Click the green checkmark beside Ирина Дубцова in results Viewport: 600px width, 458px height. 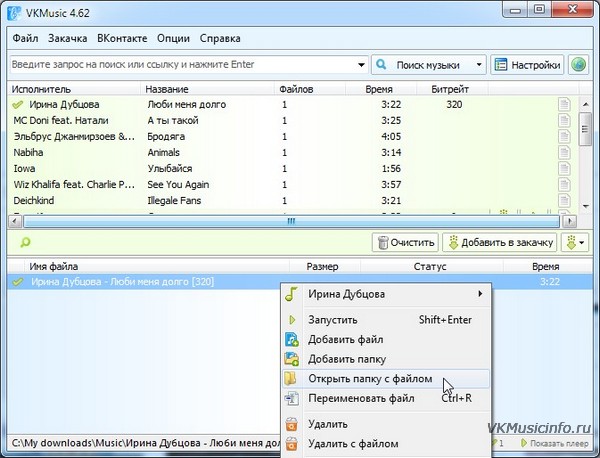[x=18, y=104]
